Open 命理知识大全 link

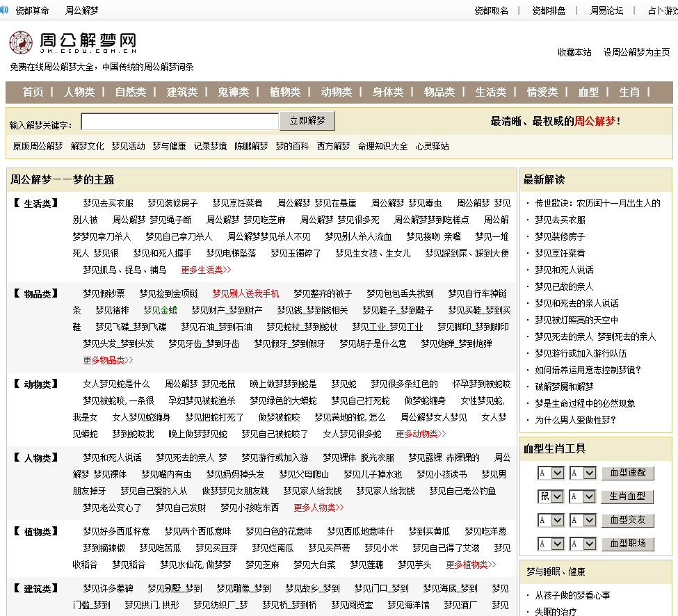tap(382, 146)
